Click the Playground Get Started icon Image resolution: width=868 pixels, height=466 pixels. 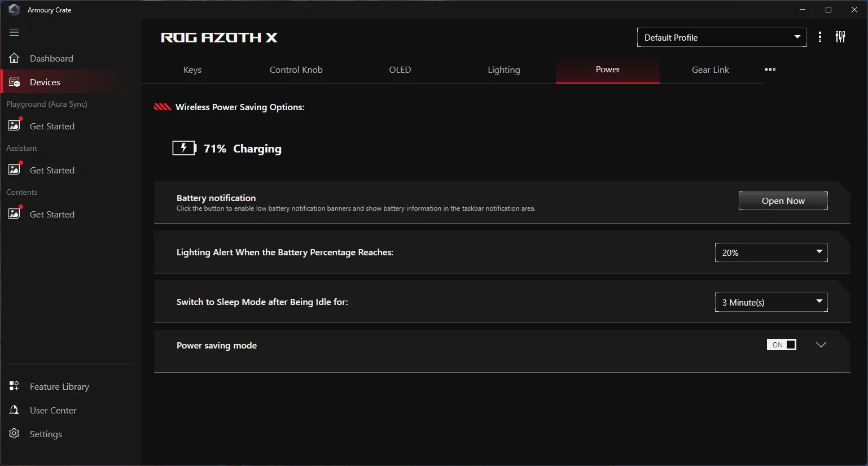15,125
